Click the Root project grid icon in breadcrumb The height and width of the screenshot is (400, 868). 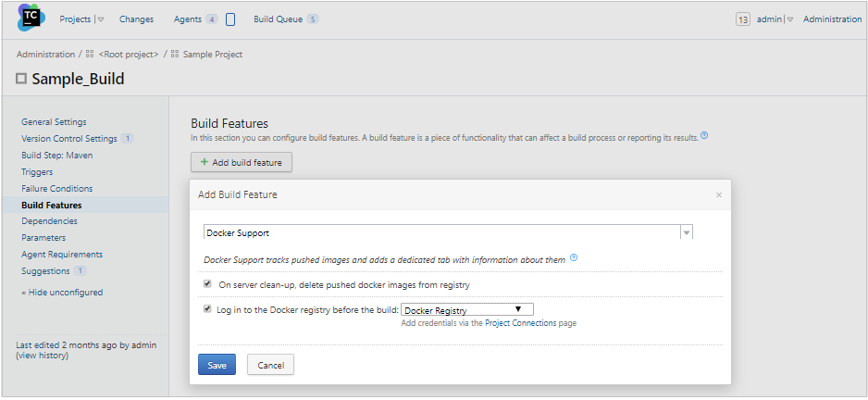pyautogui.click(x=90, y=55)
